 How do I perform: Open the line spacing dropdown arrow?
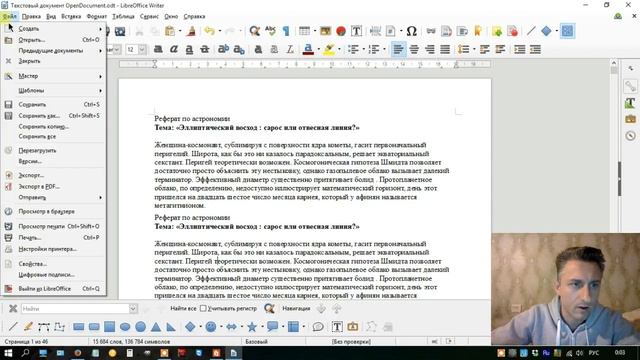(x=474, y=49)
